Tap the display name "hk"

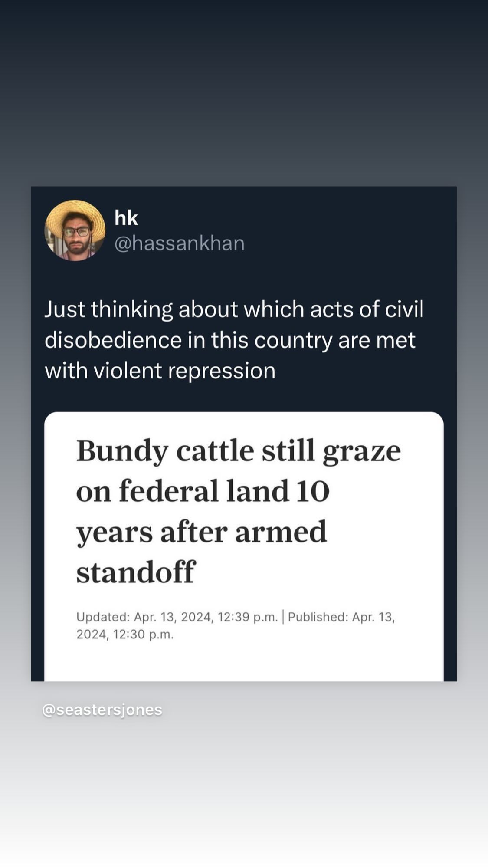[x=126, y=218]
